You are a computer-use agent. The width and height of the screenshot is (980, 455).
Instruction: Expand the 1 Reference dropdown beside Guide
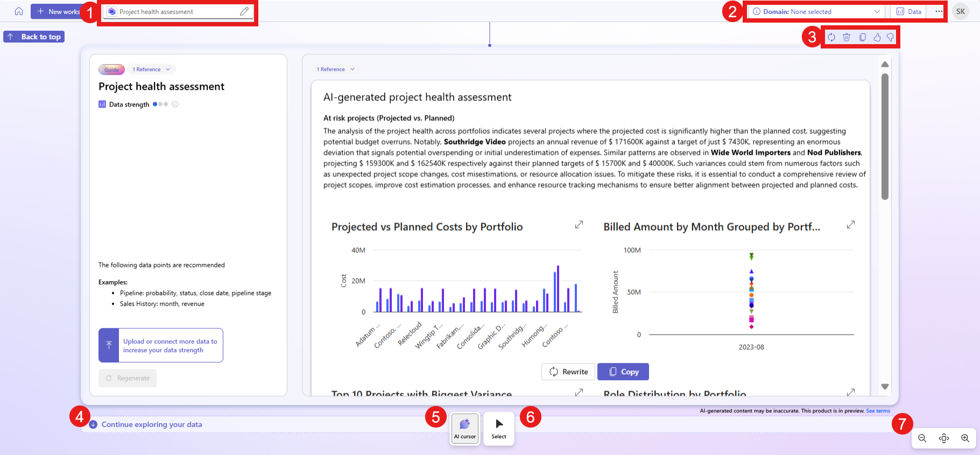point(151,69)
